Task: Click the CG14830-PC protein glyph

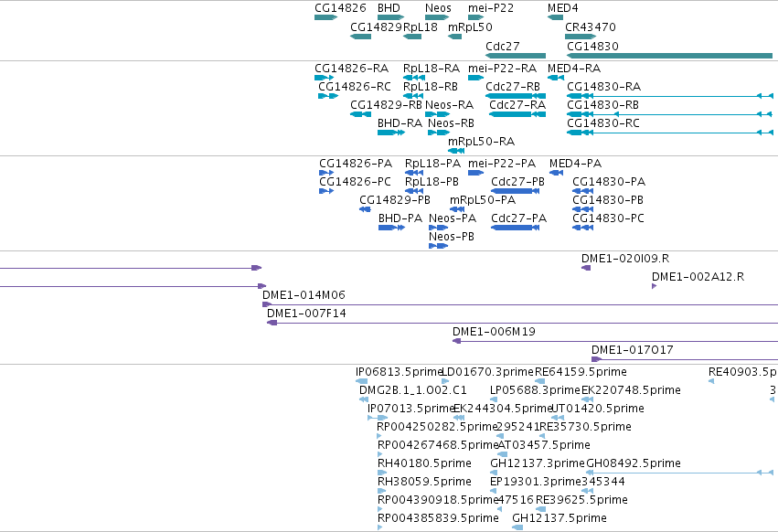Action: [582, 228]
